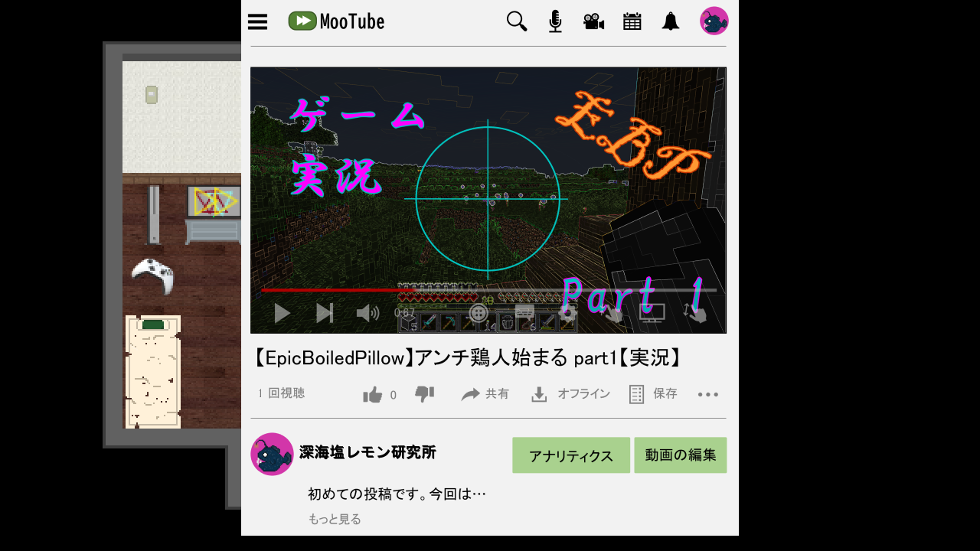Click the MooTube logo
The width and height of the screenshot is (980, 551).
tap(337, 21)
